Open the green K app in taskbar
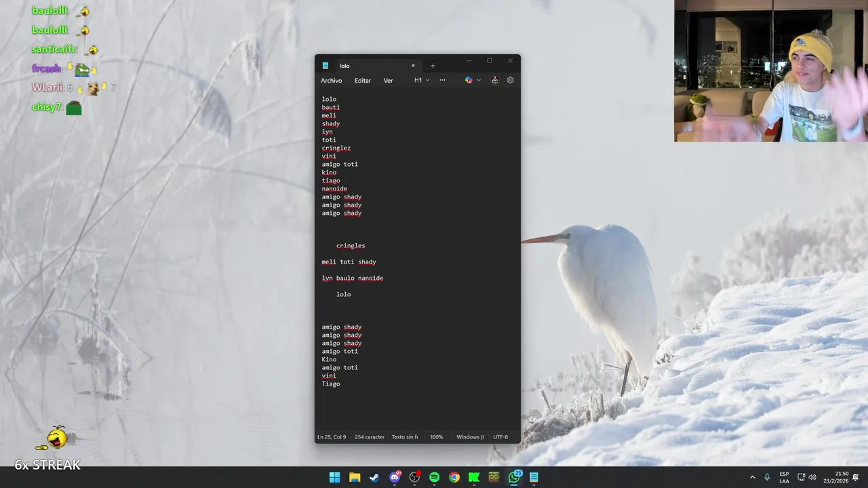Image resolution: width=868 pixels, height=488 pixels. 474,477
